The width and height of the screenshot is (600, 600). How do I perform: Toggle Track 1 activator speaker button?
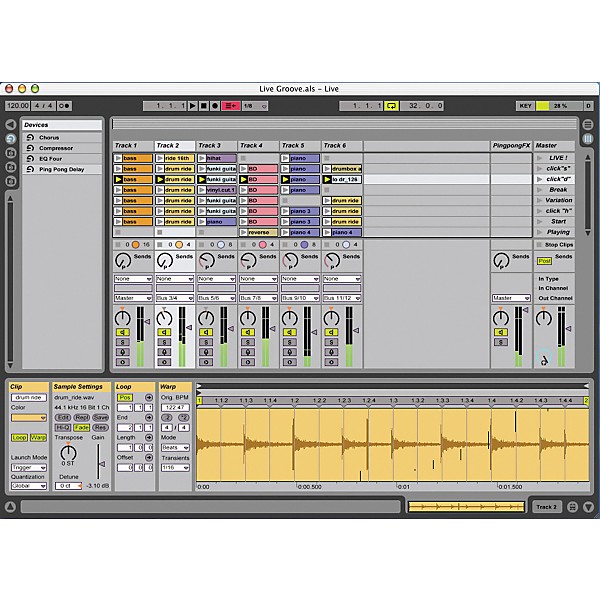pos(122,332)
